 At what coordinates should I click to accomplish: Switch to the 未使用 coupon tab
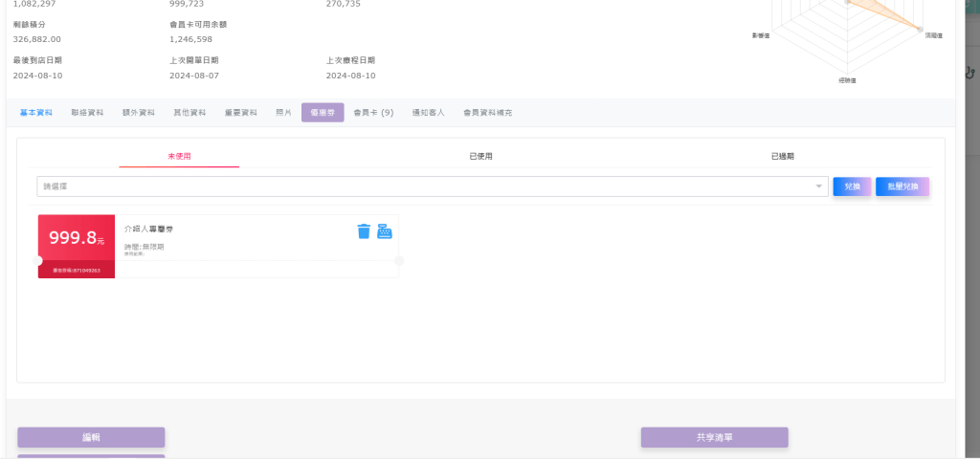(x=179, y=156)
